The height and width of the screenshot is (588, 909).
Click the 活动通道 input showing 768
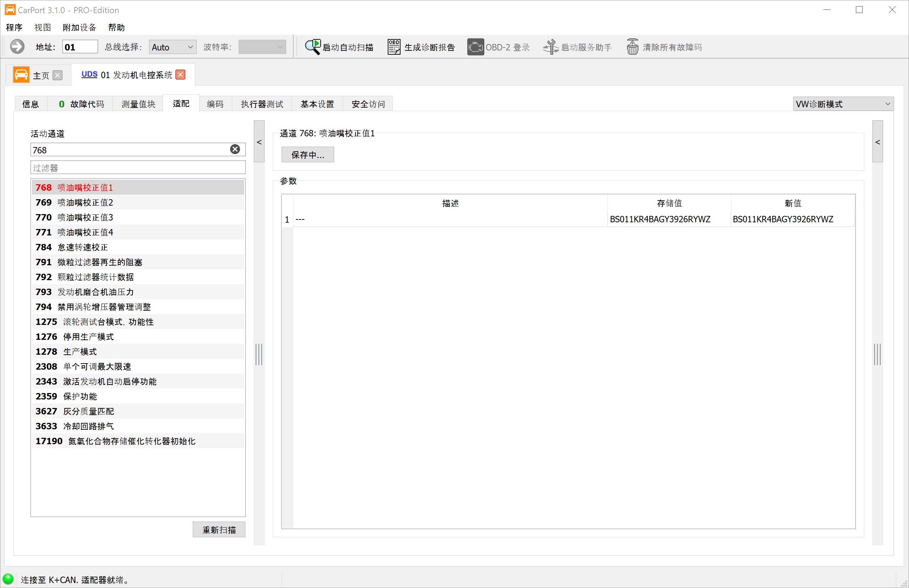(138, 150)
